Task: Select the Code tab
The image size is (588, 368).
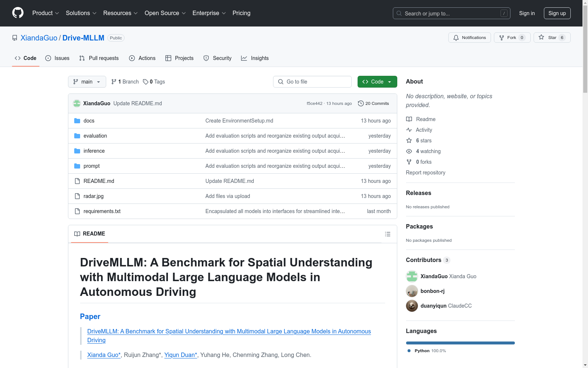Action: point(25,58)
